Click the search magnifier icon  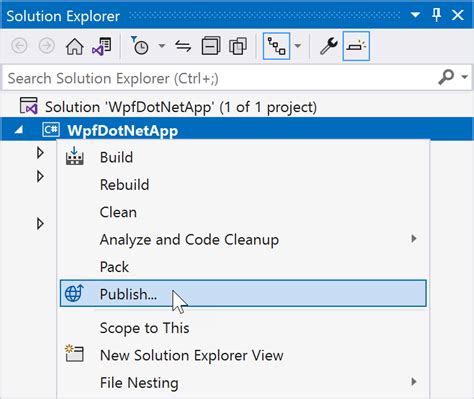(446, 77)
